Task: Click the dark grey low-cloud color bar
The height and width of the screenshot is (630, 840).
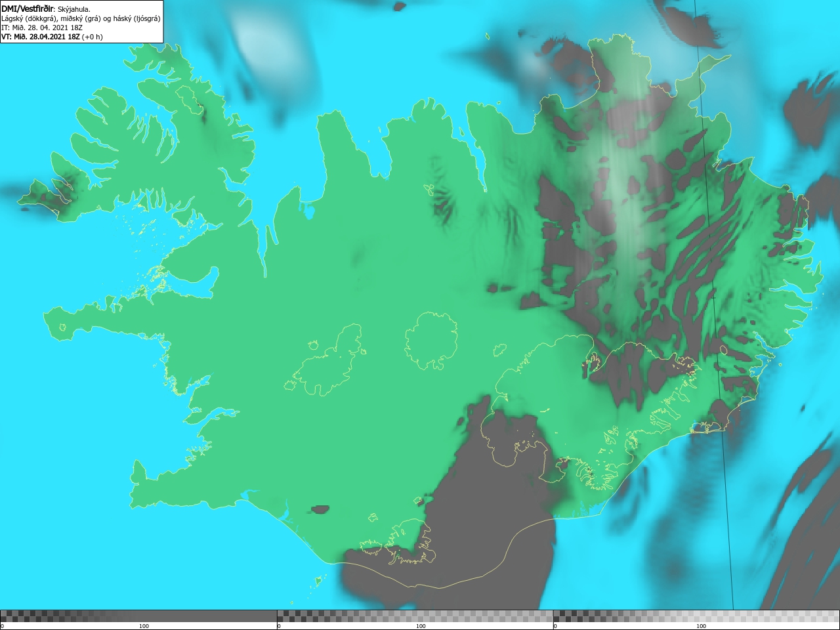Action: (x=138, y=616)
